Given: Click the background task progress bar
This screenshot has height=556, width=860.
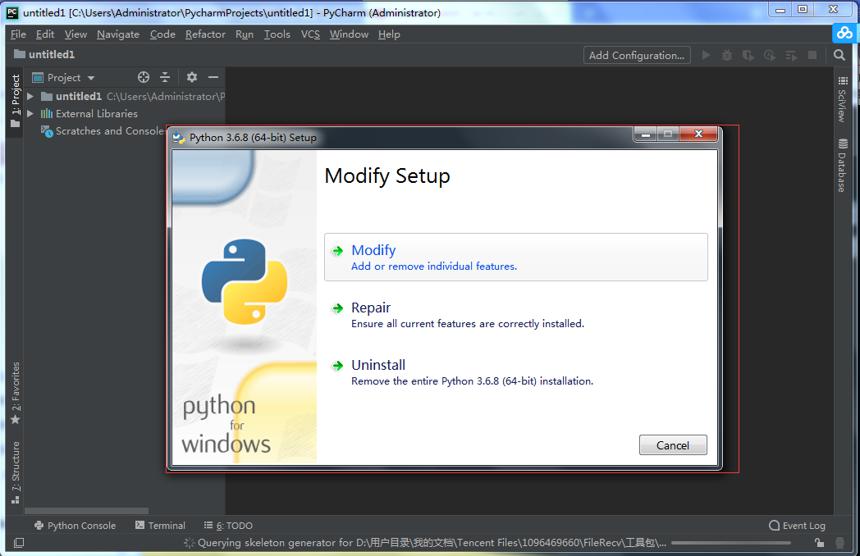Looking at the screenshot, I should coord(731,543).
